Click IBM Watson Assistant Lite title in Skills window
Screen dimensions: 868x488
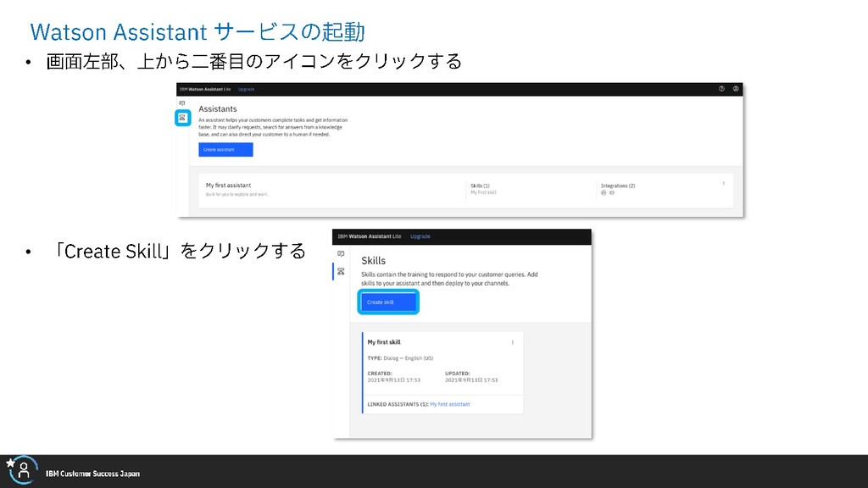coord(370,236)
